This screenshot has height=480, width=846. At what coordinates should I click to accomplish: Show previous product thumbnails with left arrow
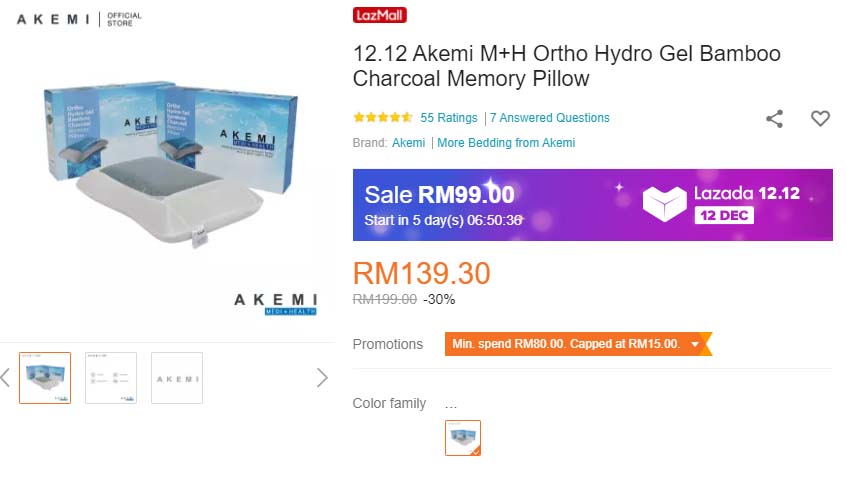(x=5, y=378)
